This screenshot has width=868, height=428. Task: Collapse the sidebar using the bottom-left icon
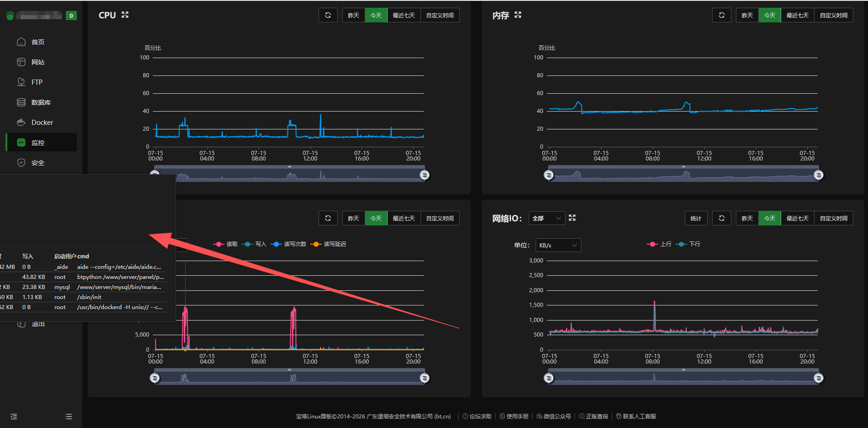[14, 417]
